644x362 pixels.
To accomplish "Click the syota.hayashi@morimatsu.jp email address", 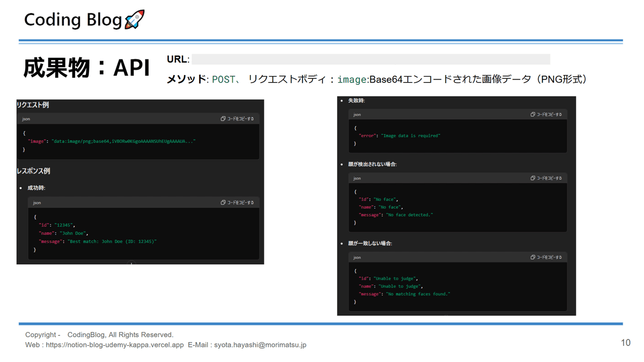I will tap(260, 345).
